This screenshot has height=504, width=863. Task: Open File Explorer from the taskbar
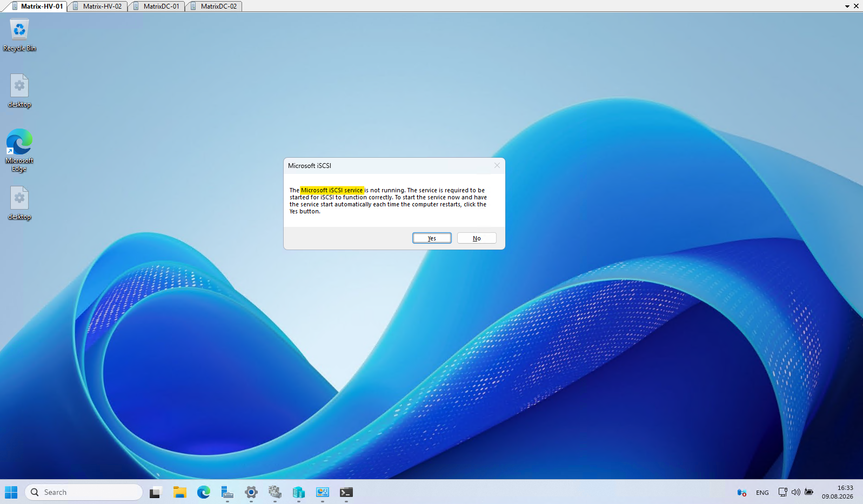(x=180, y=492)
